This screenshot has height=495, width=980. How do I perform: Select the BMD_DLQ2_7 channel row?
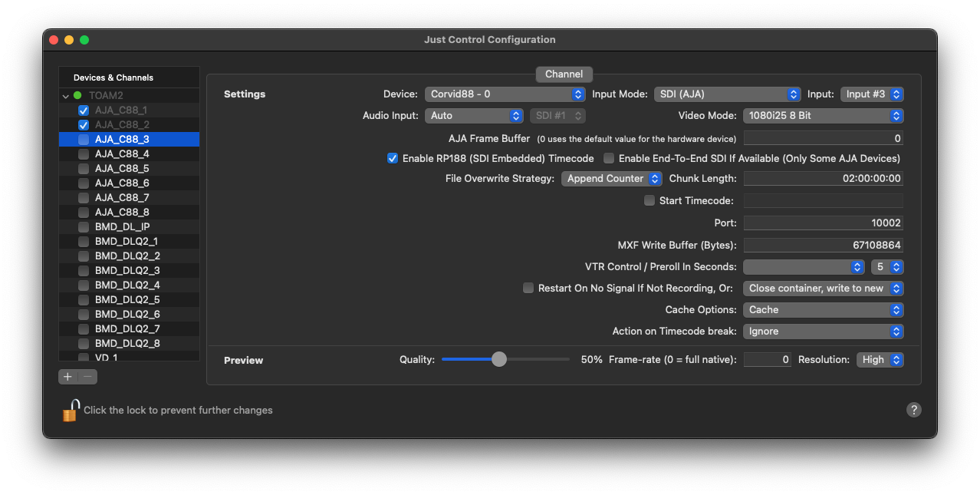129,329
